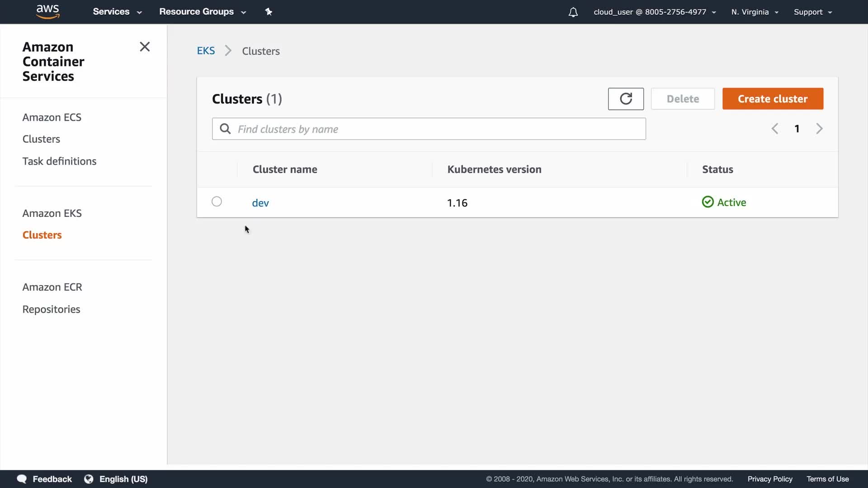Screen dimensions: 868x488
Task: Expand the Services dropdown menu
Action: point(117,12)
